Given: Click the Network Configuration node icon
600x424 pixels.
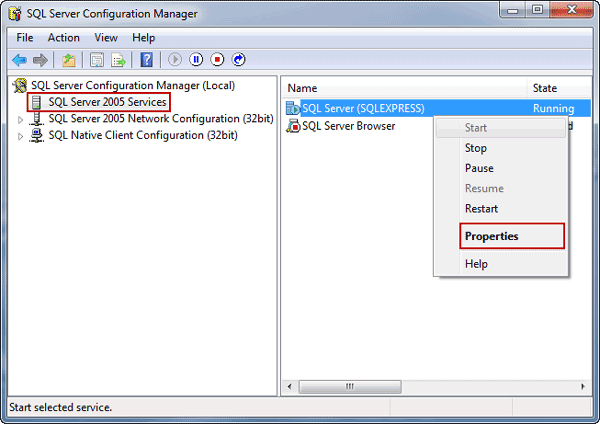Looking at the screenshot, I should point(36,119).
